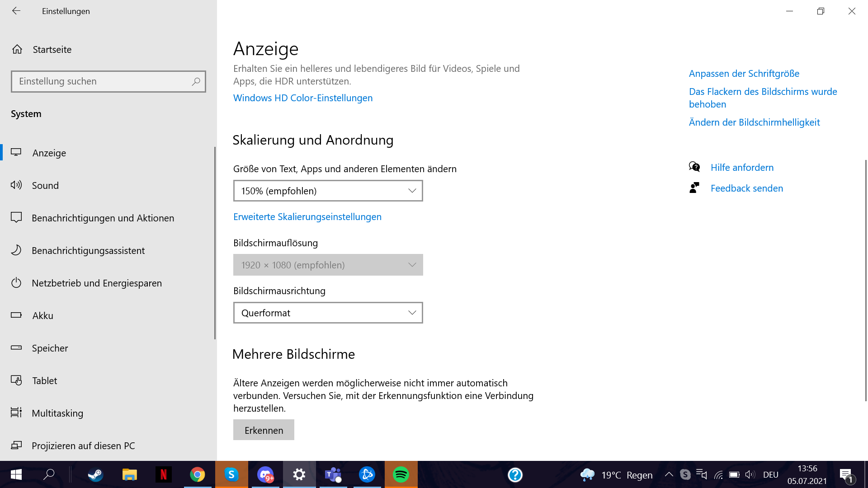Click the Akku battery icon

(x=17, y=315)
